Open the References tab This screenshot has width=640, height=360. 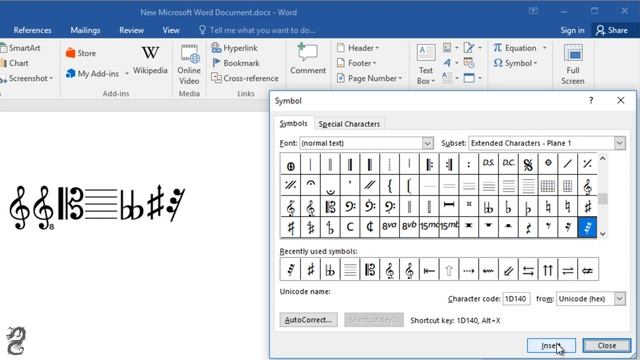tap(33, 30)
